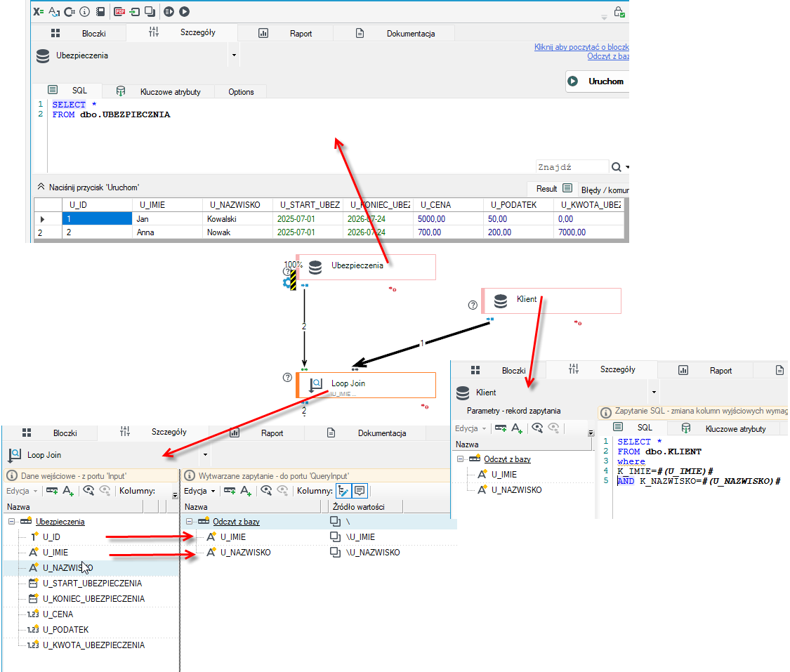The height and width of the screenshot is (672, 790).
Task: Click the PDF export icon in top toolbar
Action: click(x=119, y=11)
